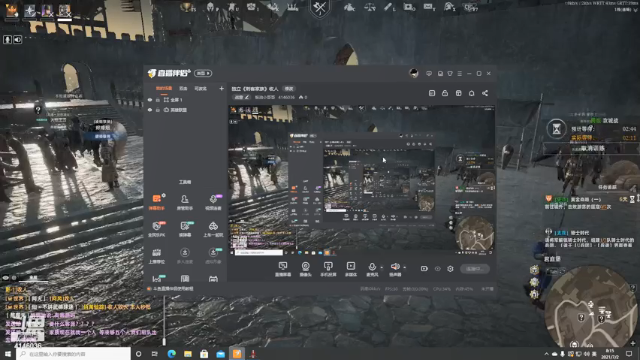The height and width of the screenshot is (360, 640).
Task: Click the modify button beside stream title
Action: 289,89
